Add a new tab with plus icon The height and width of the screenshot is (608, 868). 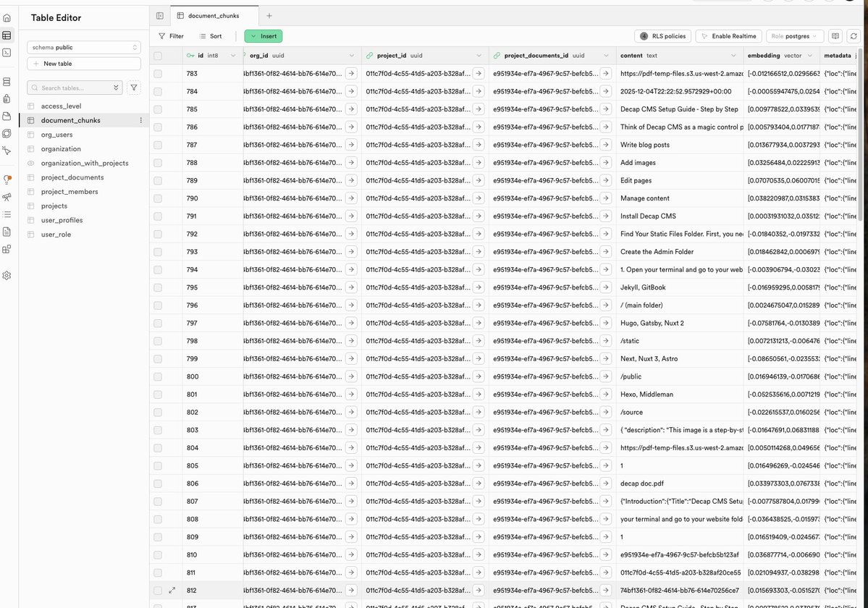click(x=269, y=16)
